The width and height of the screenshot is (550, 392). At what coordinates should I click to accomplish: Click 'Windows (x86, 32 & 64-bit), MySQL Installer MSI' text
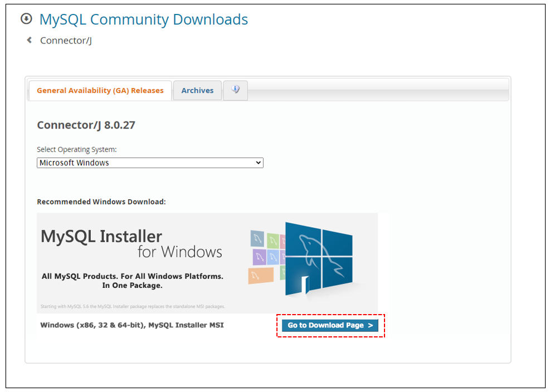point(132,325)
